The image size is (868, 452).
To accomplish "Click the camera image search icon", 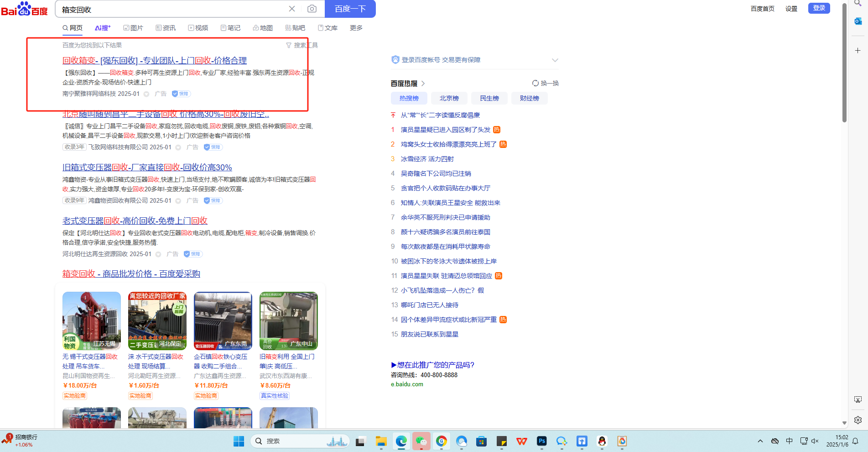I will (x=312, y=9).
